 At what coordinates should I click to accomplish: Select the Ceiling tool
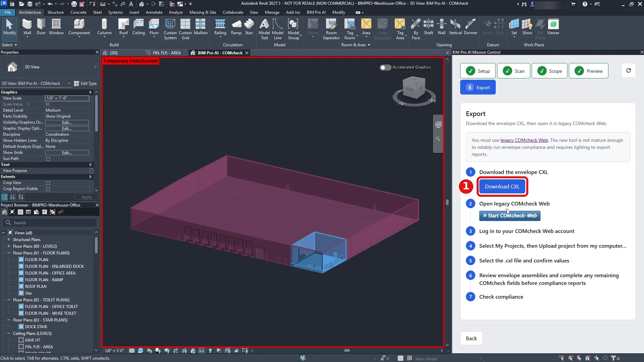point(139,27)
